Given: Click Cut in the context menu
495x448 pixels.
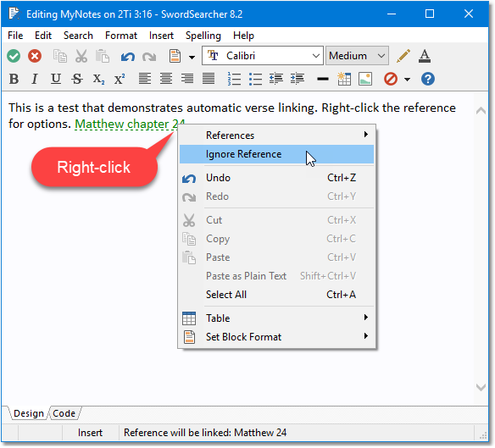Looking at the screenshot, I should [x=276, y=220].
